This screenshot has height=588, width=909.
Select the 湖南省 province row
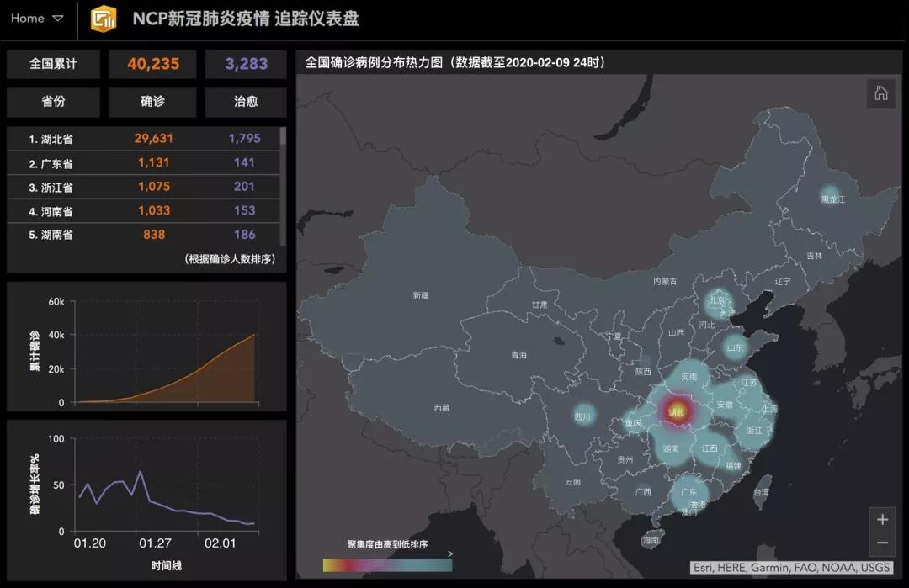click(143, 235)
